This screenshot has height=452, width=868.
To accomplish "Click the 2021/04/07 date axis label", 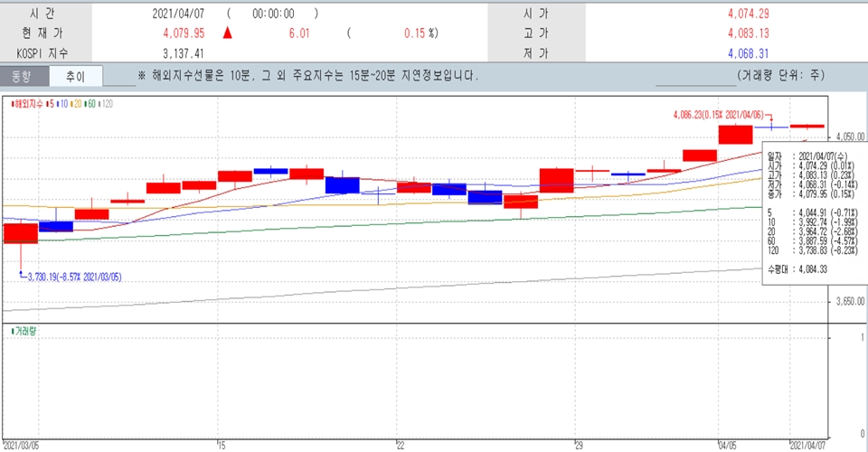I will click(807, 446).
